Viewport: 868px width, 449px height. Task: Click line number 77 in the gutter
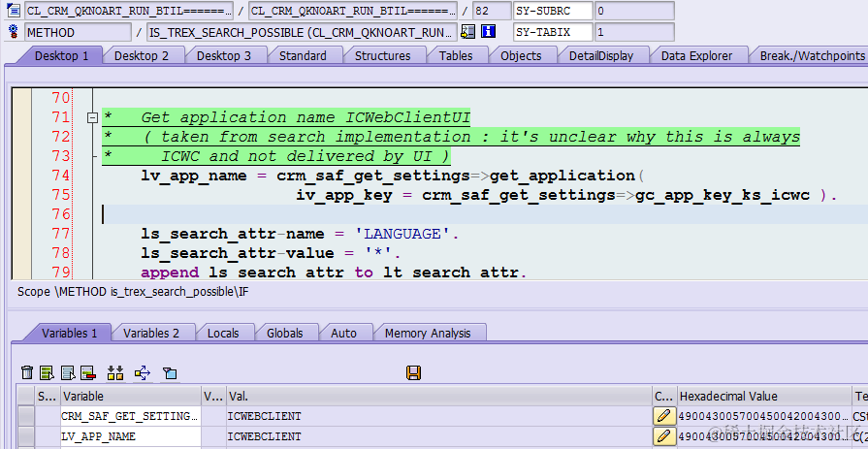click(x=61, y=233)
